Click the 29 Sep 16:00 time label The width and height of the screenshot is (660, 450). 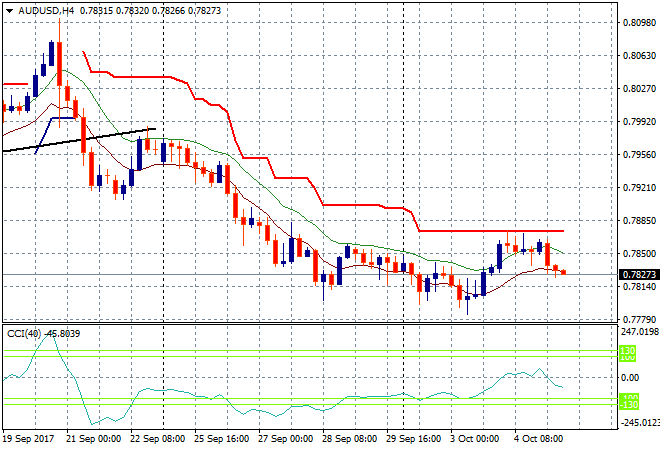click(413, 439)
